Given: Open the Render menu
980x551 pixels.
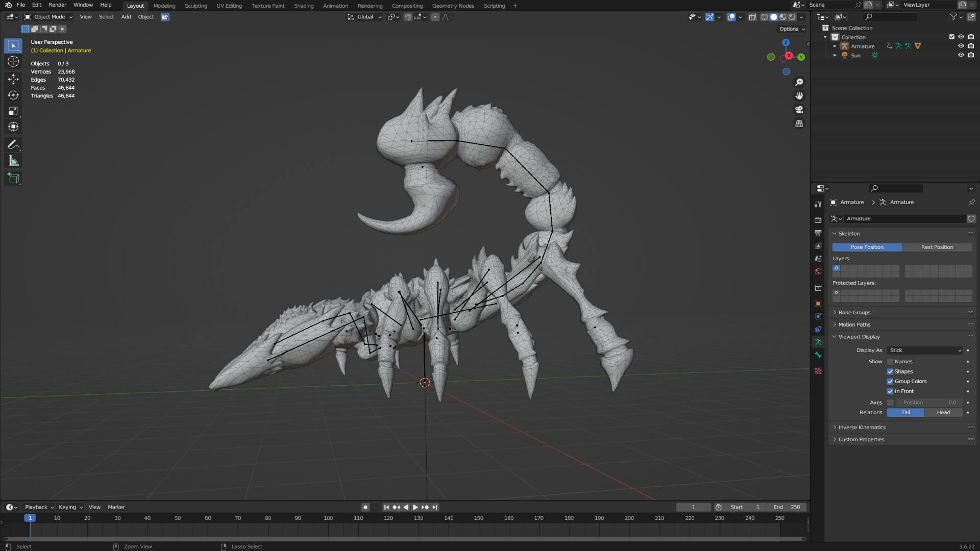Looking at the screenshot, I should 57,5.
